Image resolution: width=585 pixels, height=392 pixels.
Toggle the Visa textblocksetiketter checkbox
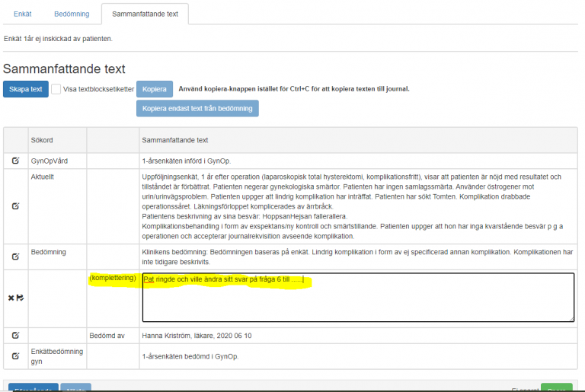coord(56,89)
